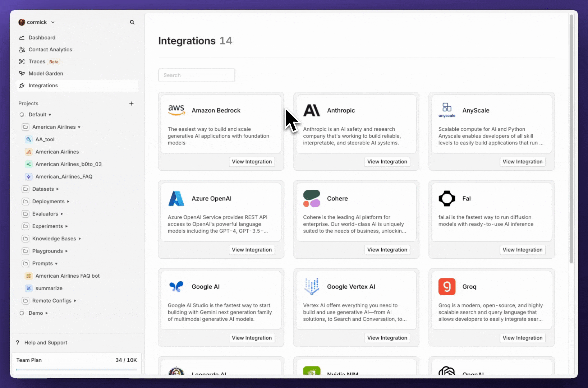Click the AnyScale logo
This screenshot has height=388, width=588.
[x=447, y=110]
